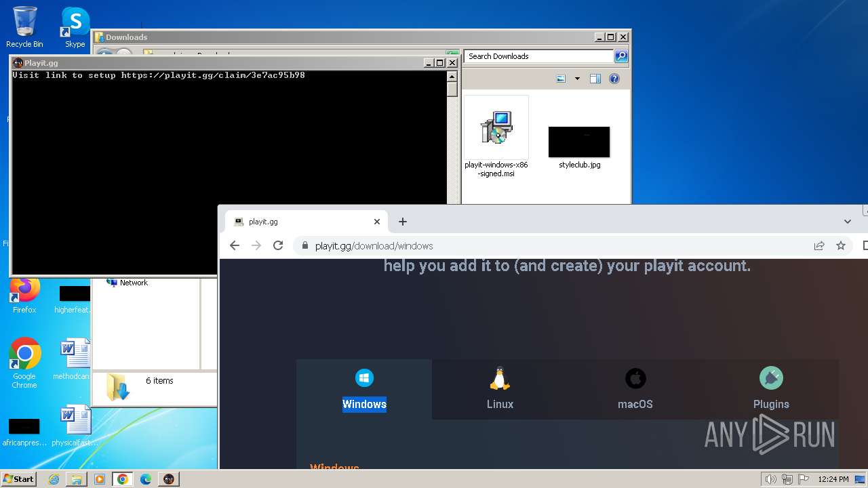Screen dimensions: 868x488
Task: Open Windows Media Player taskbar icon
Action: [100, 479]
